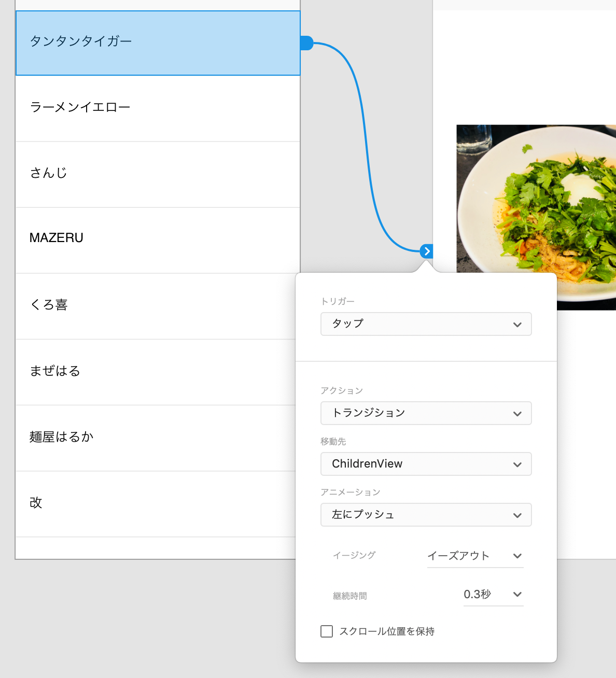Image resolution: width=616 pixels, height=678 pixels.
Task: Click the chevron on the タップ trigger dropdown
Action: pyautogui.click(x=517, y=324)
